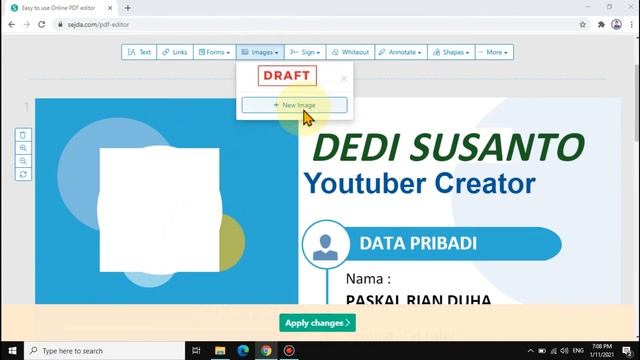Click the Nama : text
This screenshot has height=360, width=640.
[368, 279]
